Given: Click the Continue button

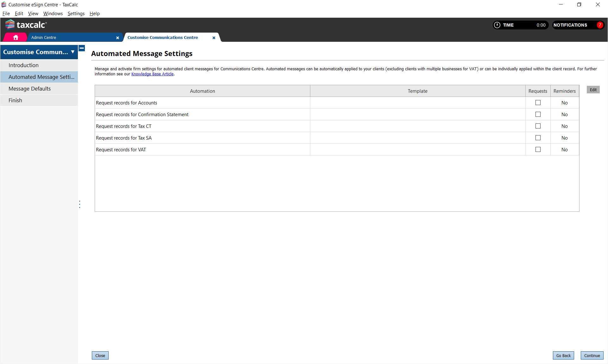Looking at the screenshot, I should click(592, 355).
